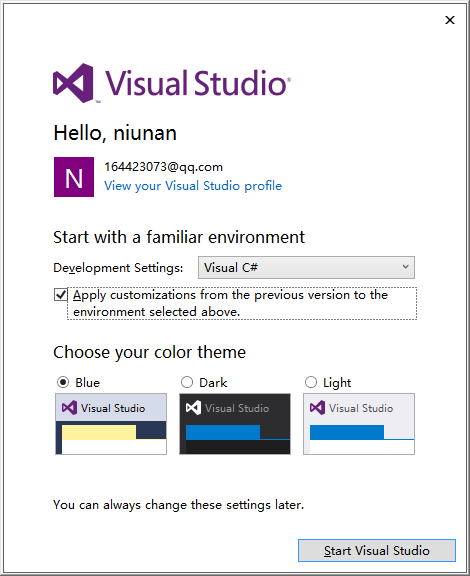
Task: Click the blue bar in Dark theme preview
Action: [223, 432]
